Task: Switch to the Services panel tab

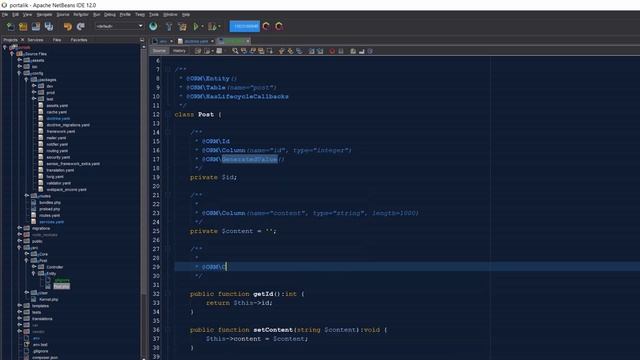Action: (36, 40)
